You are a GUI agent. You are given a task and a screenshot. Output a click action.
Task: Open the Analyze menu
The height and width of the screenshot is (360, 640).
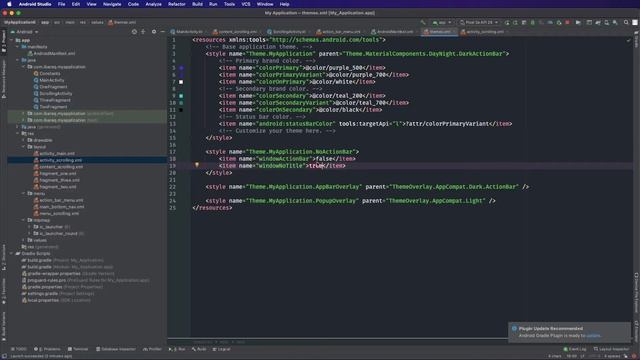point(153,4)
